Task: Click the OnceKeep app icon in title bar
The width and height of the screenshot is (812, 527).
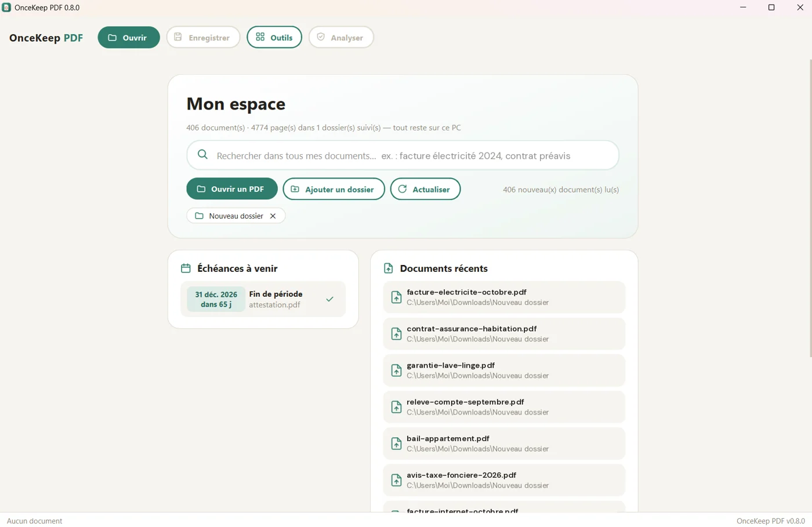Action: click(6, 8)
